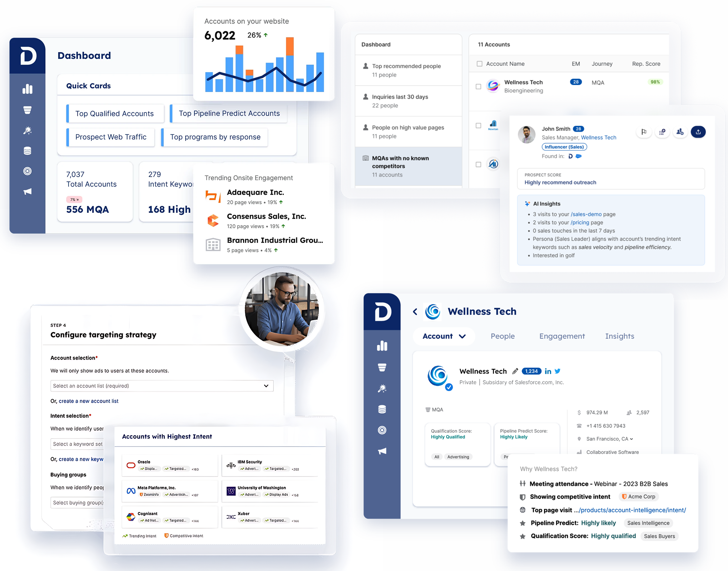Open Wellness Tech link under John Smith
The width and height of the screenshot is (728, 571).
click(x=598, y=138)
